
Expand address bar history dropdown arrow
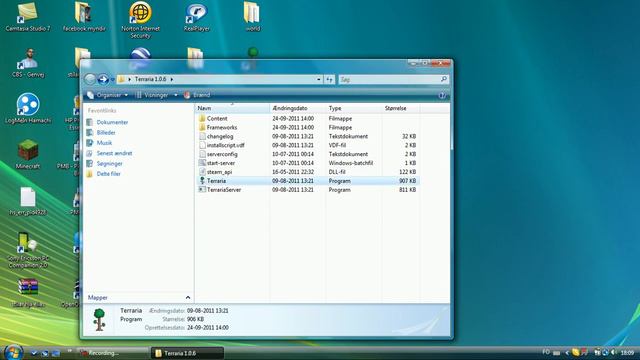coord(319,79)
